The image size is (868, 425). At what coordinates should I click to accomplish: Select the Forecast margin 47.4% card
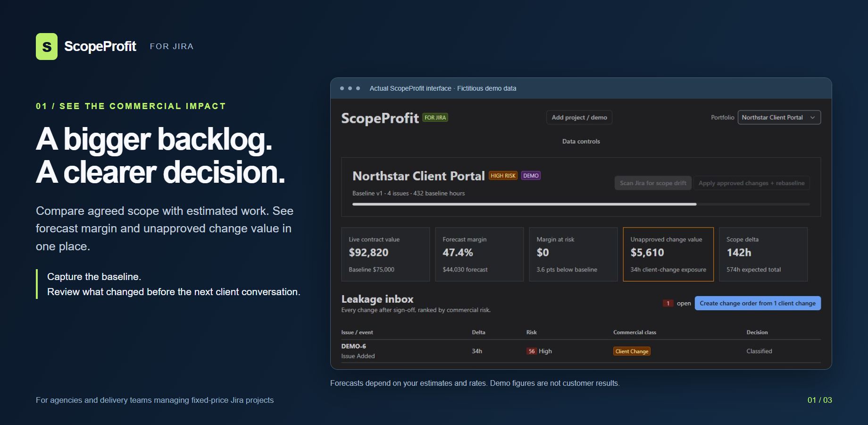479,255
